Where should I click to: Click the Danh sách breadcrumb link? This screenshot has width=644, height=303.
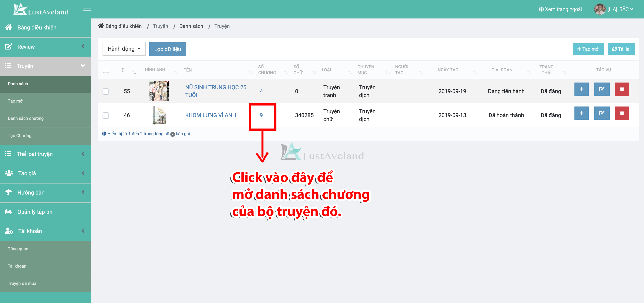pos(191,26)
